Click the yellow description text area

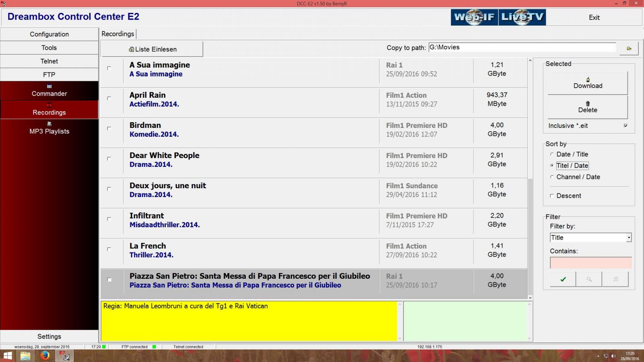[x=249, y=321]
